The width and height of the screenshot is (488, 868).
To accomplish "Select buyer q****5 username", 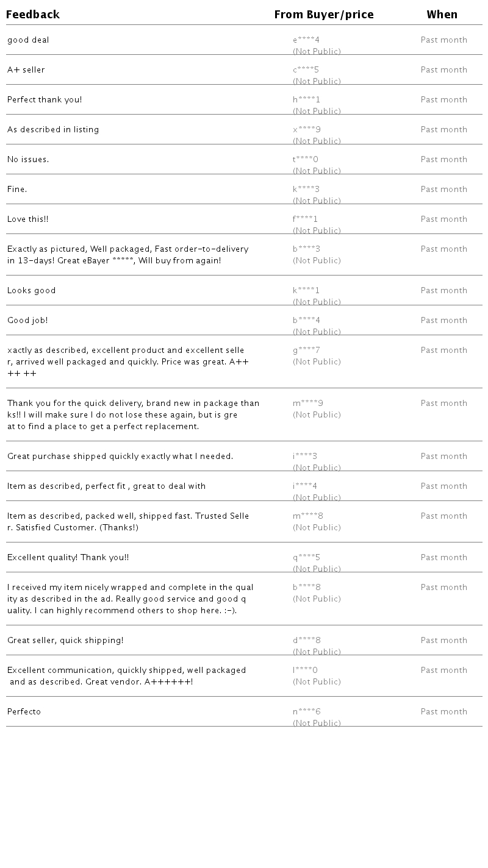I will coord(307,558).
